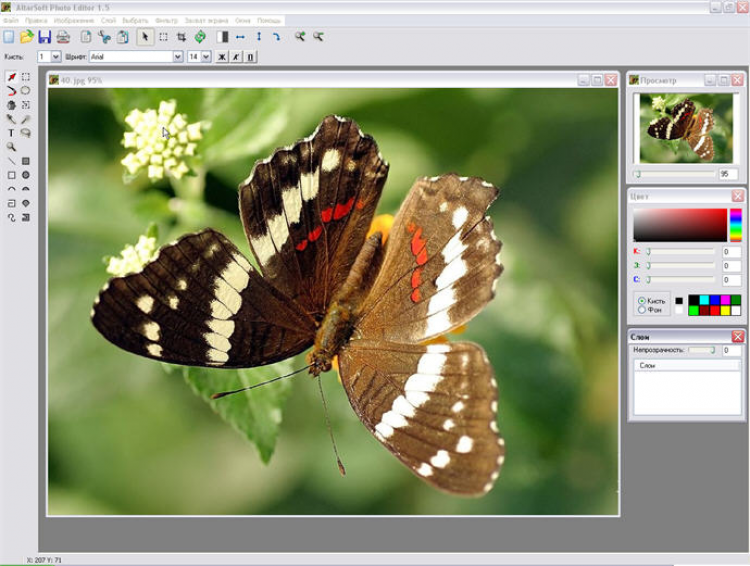
Task: Close the Слои panel
Action: point(737,337)
